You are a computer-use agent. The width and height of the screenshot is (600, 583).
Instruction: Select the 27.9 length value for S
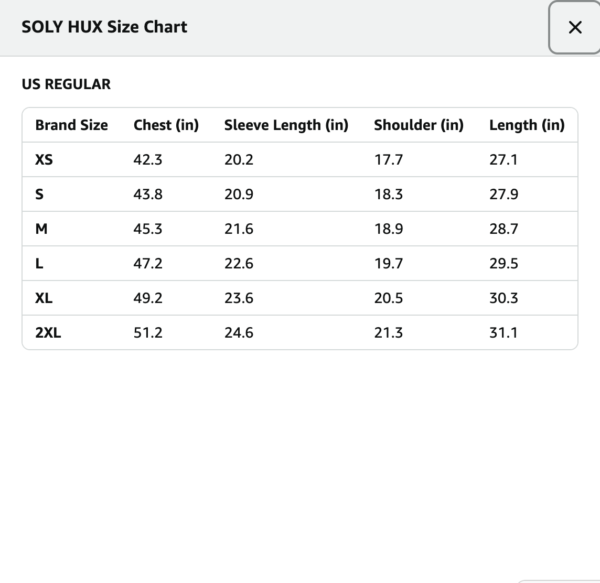[x=504, y=194]
